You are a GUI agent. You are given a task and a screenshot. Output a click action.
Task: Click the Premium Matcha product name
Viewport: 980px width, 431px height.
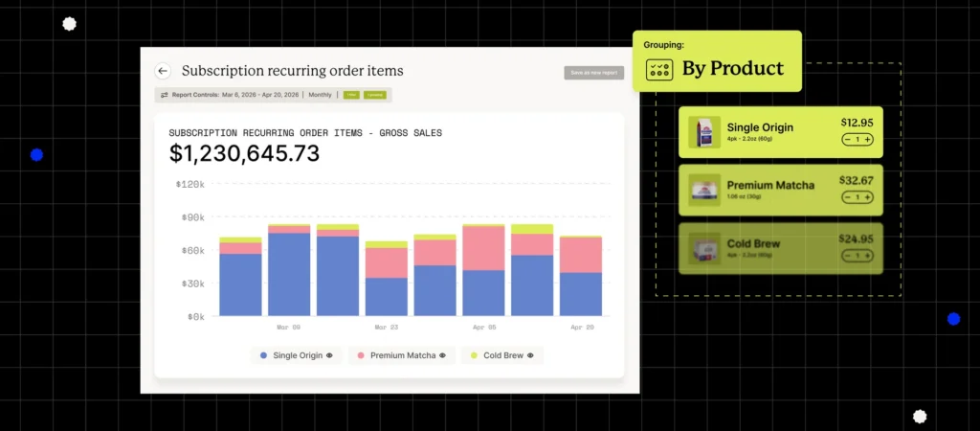click(x=770, y=185)
